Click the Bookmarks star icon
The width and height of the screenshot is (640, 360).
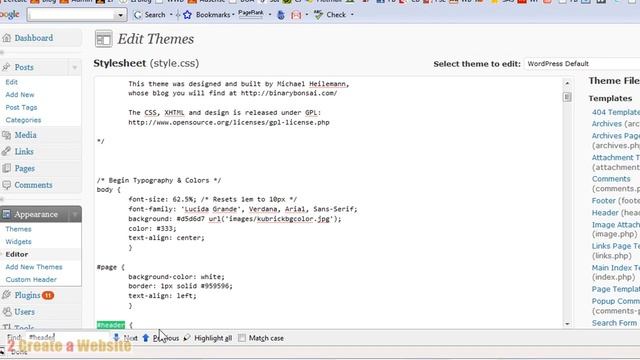[187, 15]
